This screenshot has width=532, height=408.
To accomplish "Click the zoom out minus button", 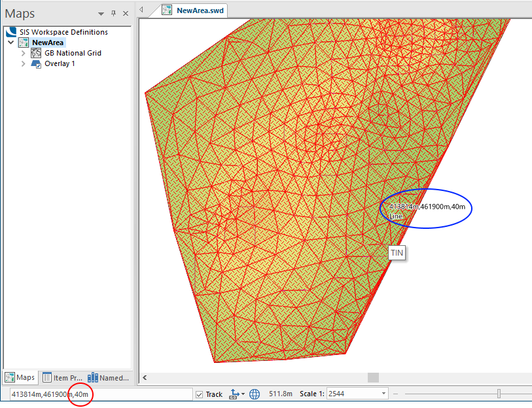I will [x=396, y=394].
